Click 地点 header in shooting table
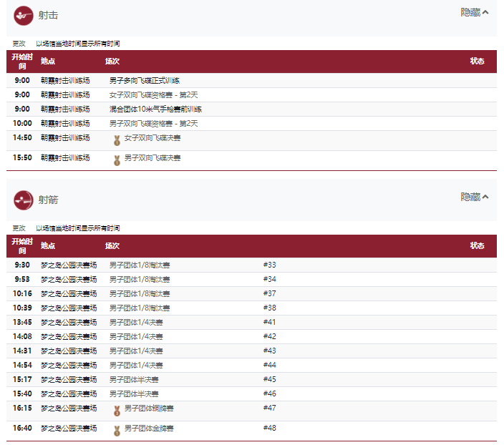Viewport: 504px width, 445px height. [48, 62]
